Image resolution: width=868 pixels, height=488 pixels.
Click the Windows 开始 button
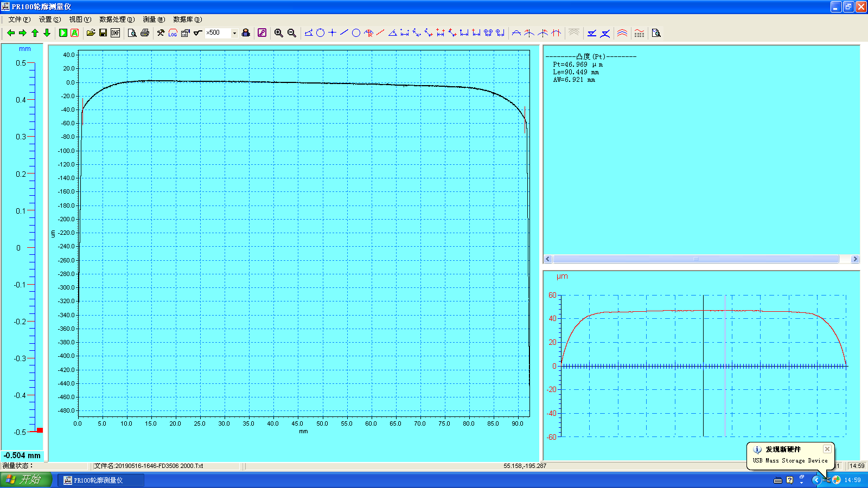coord(24,479)
